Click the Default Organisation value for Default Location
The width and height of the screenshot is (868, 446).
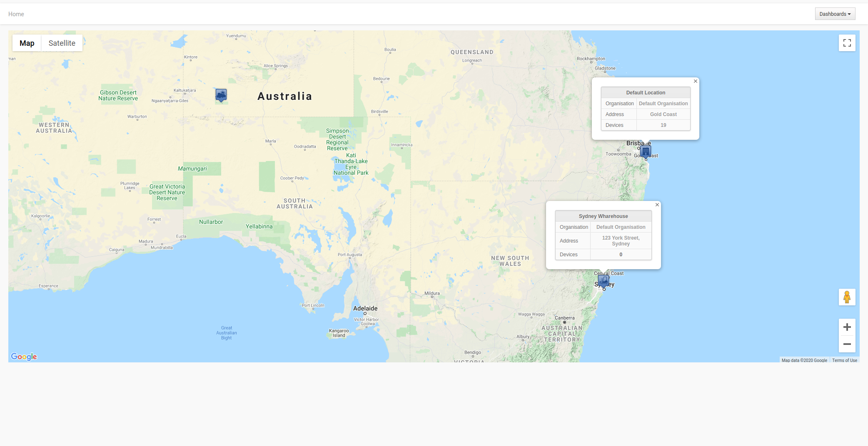click(x=663, y=104)
